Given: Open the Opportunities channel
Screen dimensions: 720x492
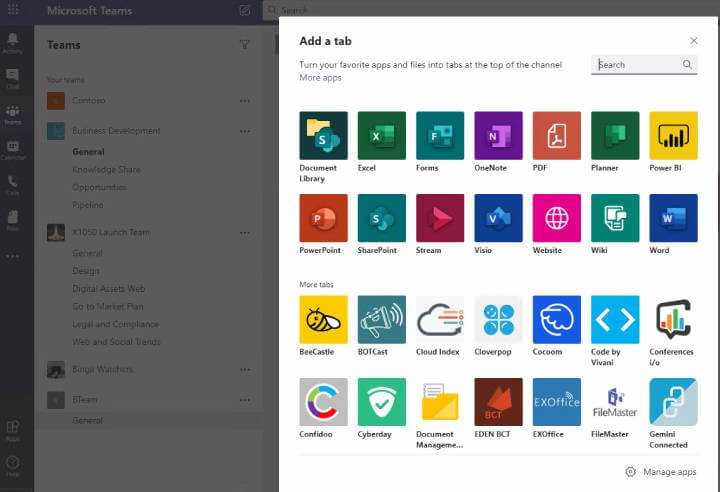Looking at the screenshot, I should click(x=99, y=187).
